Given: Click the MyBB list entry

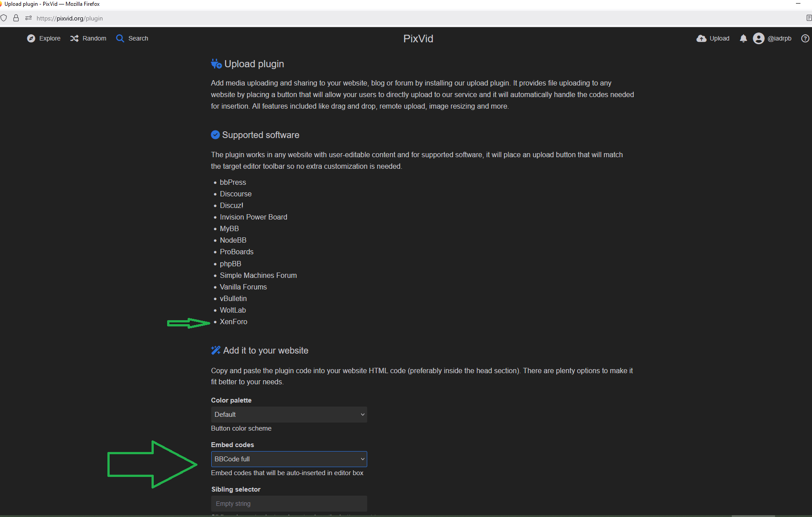Looking at the screenshot, I should pyautogui.click(x=229, y=228).
